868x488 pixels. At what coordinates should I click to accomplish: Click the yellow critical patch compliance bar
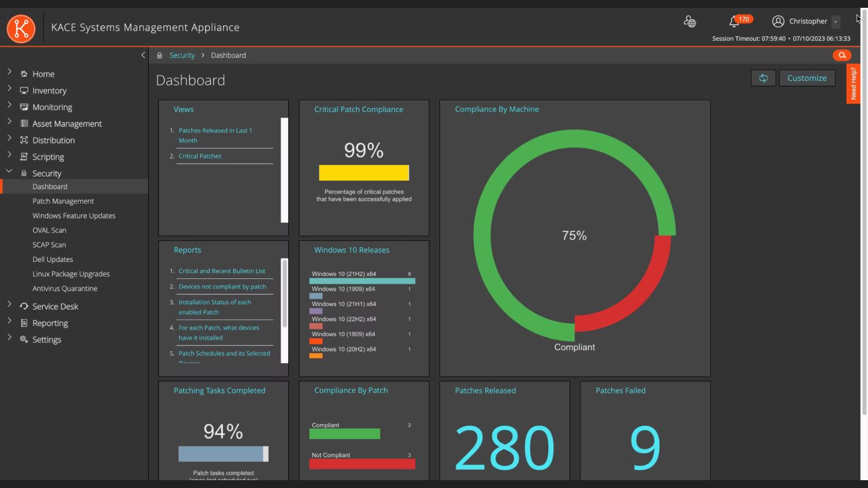pyautogui.click(x=364, y=173)
